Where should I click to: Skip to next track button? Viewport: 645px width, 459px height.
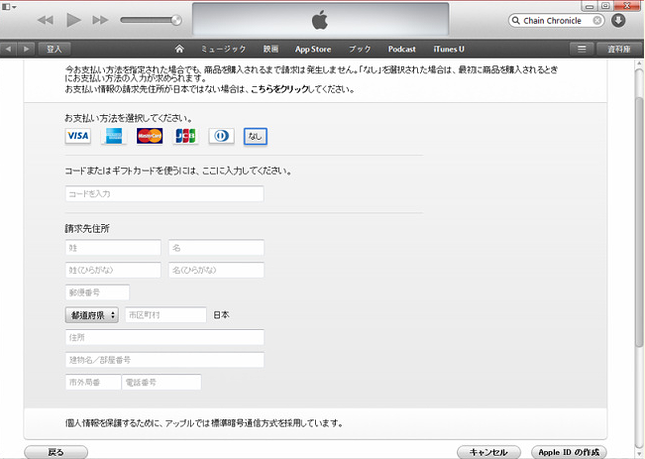[100, 20]
